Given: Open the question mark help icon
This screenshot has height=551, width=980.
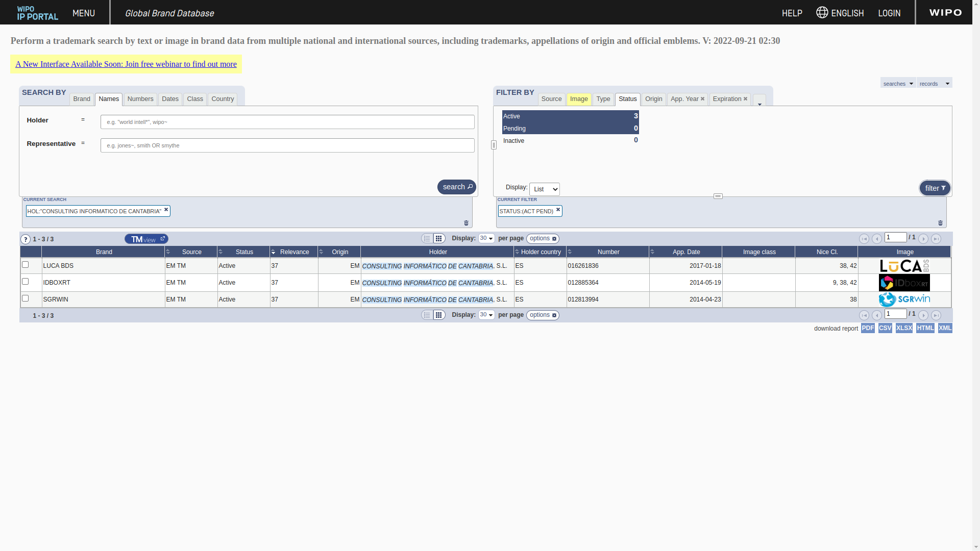Looking at the screenshot, I should click(x=26, y=239).
